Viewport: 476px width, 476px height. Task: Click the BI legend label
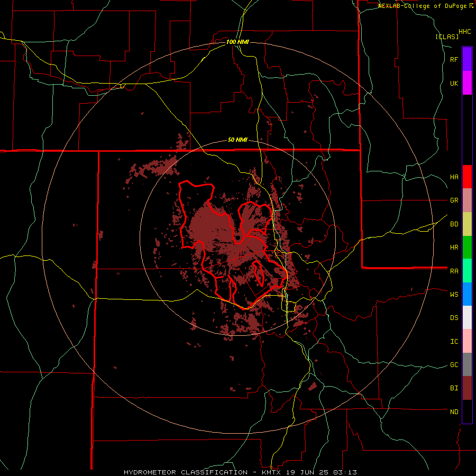454,388
